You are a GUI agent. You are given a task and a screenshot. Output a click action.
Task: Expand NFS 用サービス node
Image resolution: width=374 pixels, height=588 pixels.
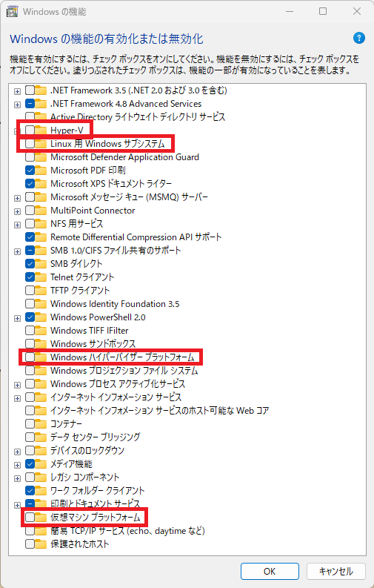pos(17,225)
